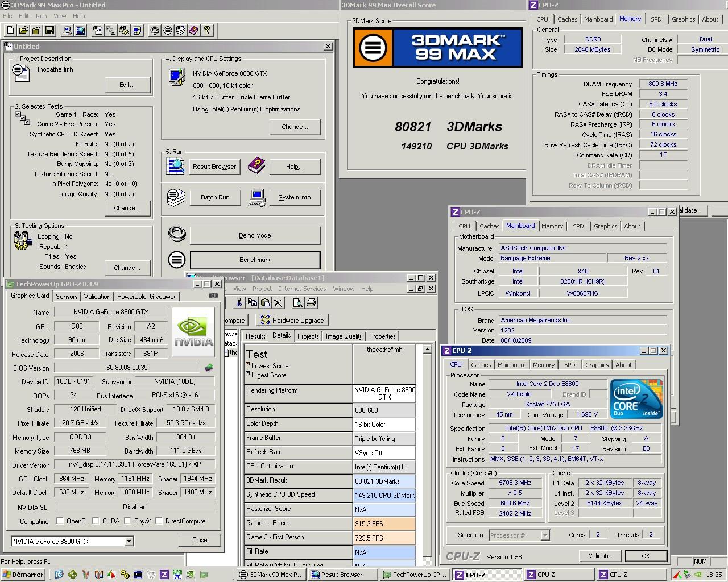
Task: Click the yellow question mark toolbar icon
Action: coord(207,30)
